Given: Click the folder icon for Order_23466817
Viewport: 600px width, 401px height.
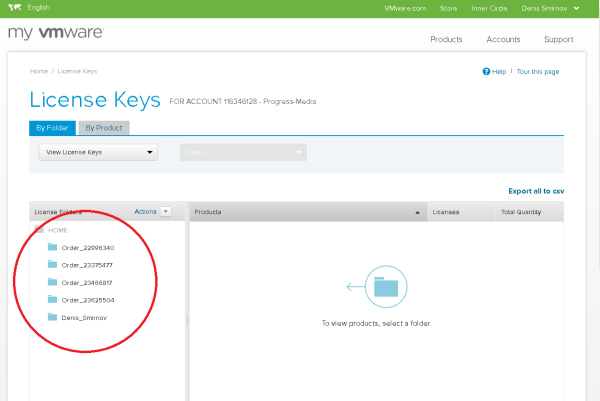Looking at the screenshot, I should tap(52, 282).
